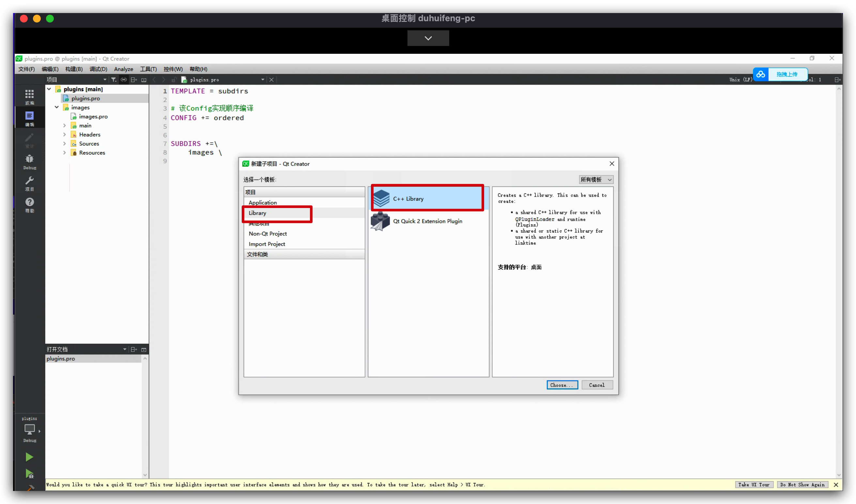Go forward in editor navigation history
856x504 pixels.
coord(164,80)
